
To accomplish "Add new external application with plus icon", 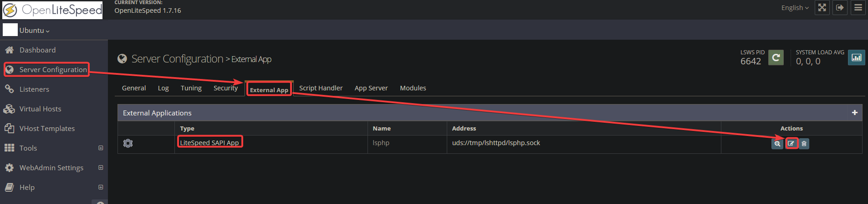I will [x=855, y=113].
